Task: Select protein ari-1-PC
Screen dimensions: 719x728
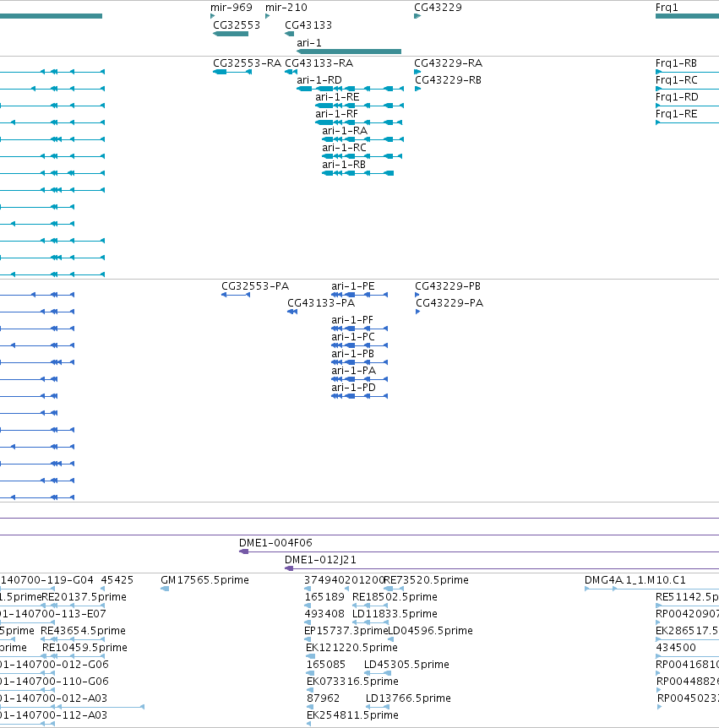Action: coord(360,345)
